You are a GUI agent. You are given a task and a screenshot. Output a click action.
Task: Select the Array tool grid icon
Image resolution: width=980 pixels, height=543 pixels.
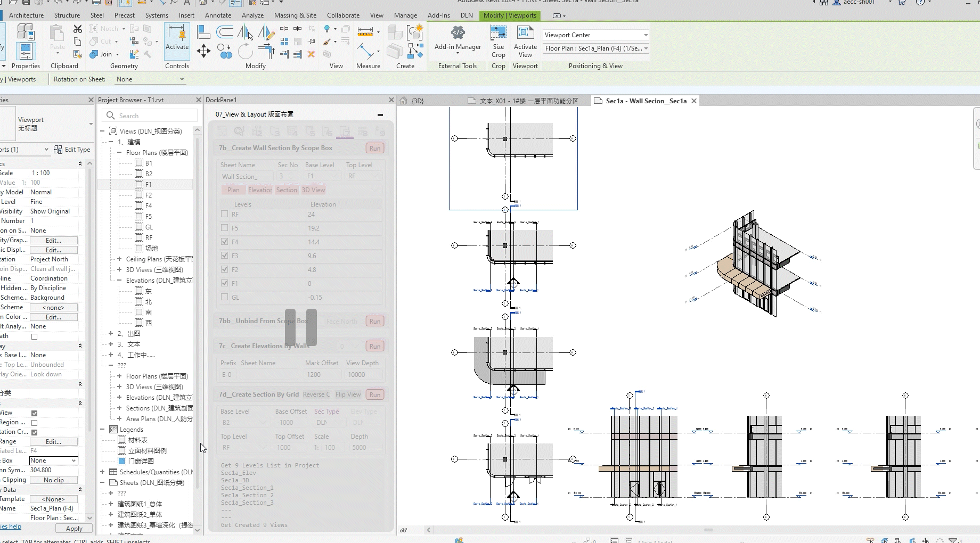coord(284,42)
